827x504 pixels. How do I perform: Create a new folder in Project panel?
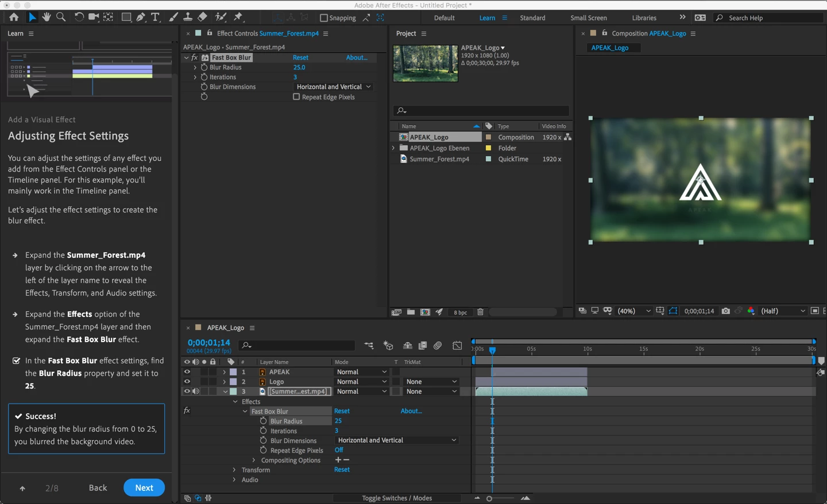pos(411,312)
